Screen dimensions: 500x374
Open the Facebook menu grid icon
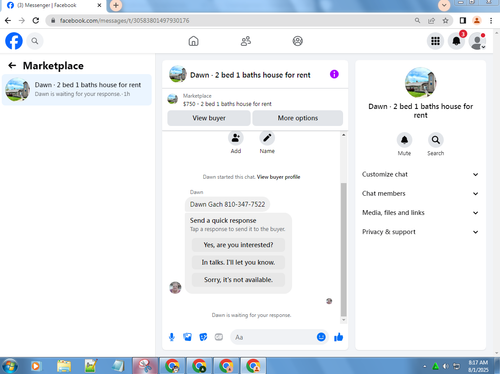435,41
